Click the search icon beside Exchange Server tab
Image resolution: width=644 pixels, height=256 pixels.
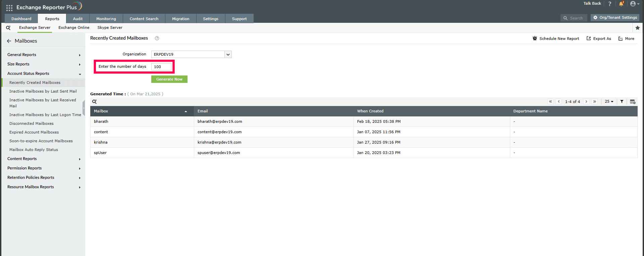8,28
